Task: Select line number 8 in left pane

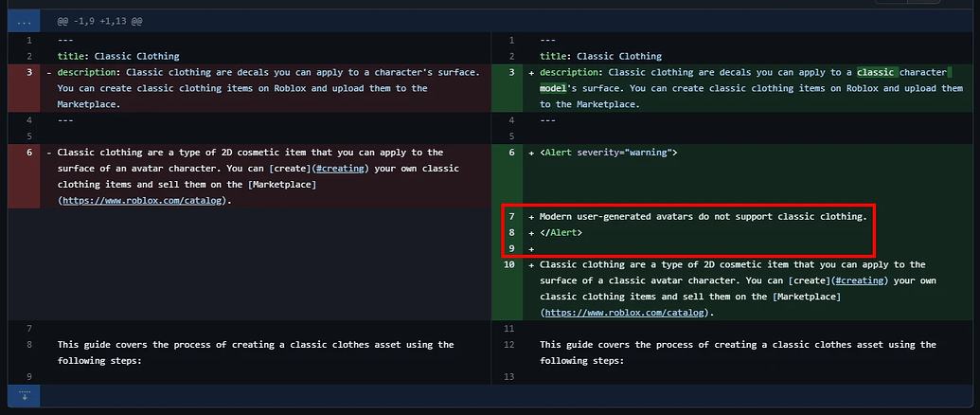Action: pyautogui.click(x=29, y=345)
